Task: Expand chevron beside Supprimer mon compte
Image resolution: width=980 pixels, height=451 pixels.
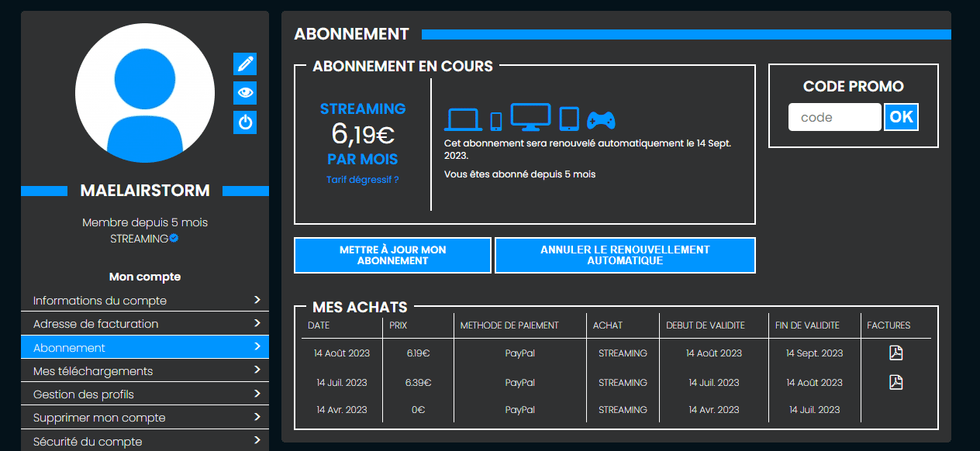Action: point(257,416)
